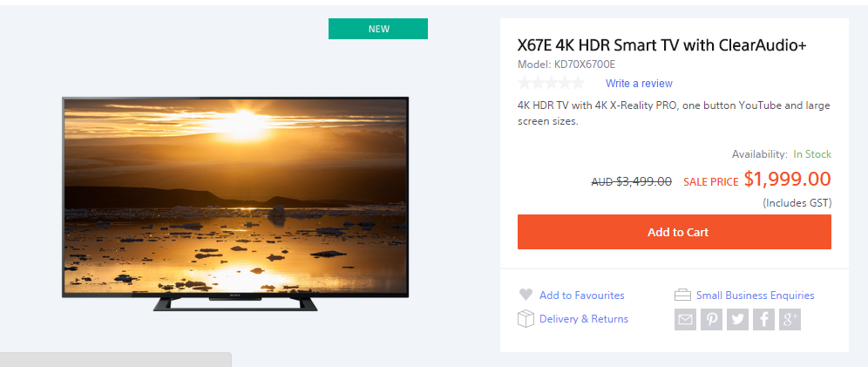Share product on Twitter
The image size is (868, 367).
click(737, 319)
